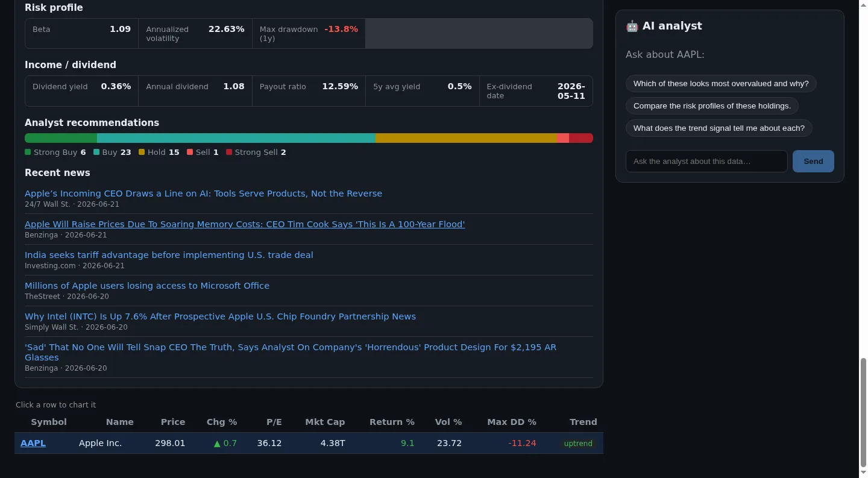Click the Strong Sell legend swatch
Viewport: 868px width, 478px height.
229,152
